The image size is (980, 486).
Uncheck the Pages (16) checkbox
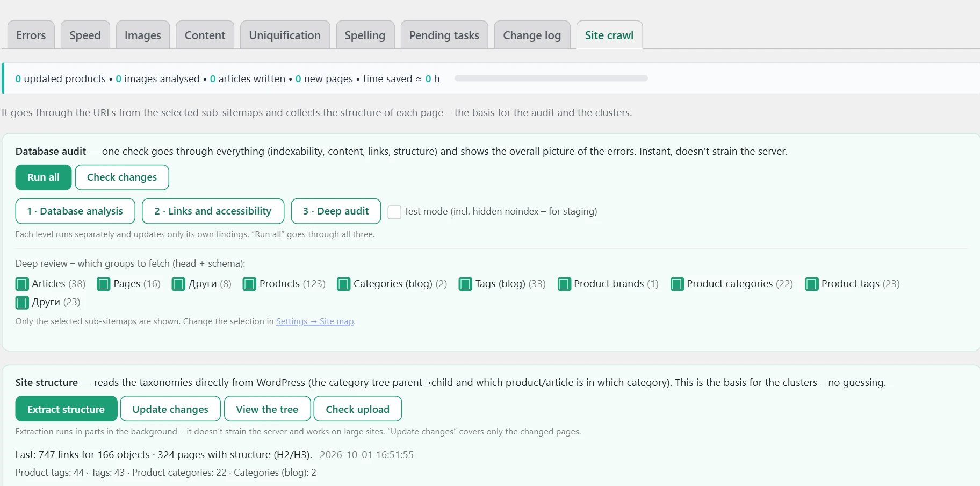click(103, 284)
